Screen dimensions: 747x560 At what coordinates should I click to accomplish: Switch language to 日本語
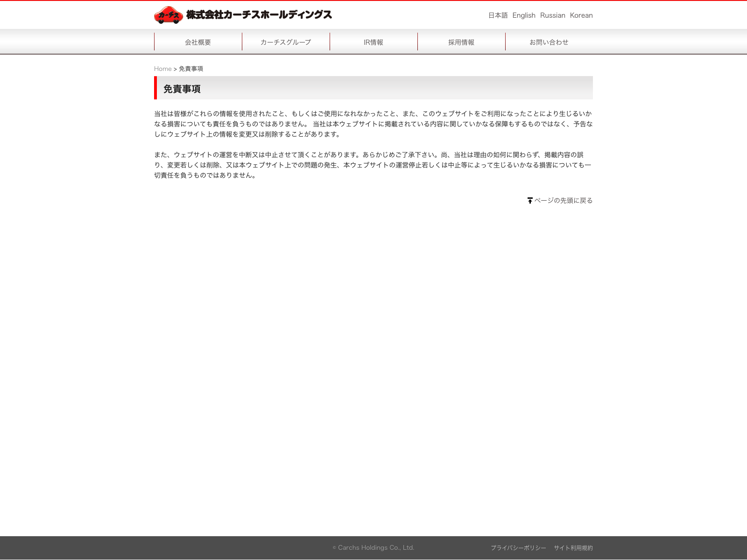coord(498,15)
